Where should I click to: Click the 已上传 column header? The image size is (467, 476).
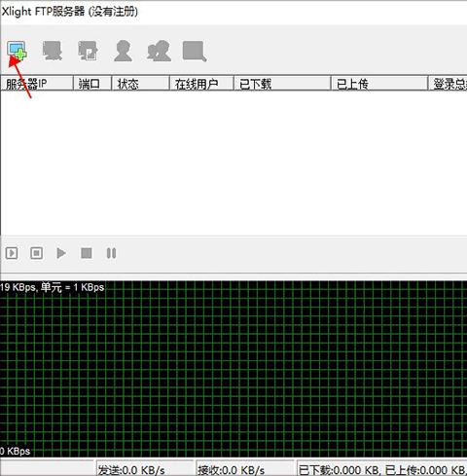point(379,84)
